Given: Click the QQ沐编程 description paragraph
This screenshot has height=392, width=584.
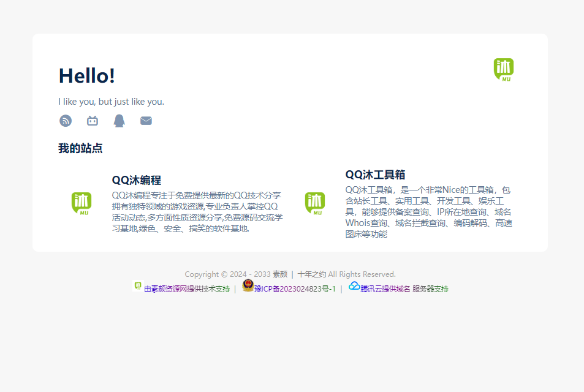Looking at the screenshot, I should tap(197, 212).
